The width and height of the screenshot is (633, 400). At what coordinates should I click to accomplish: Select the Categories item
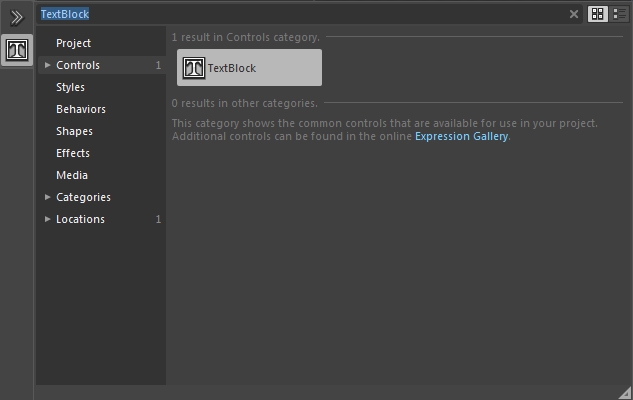pos(83,197)
